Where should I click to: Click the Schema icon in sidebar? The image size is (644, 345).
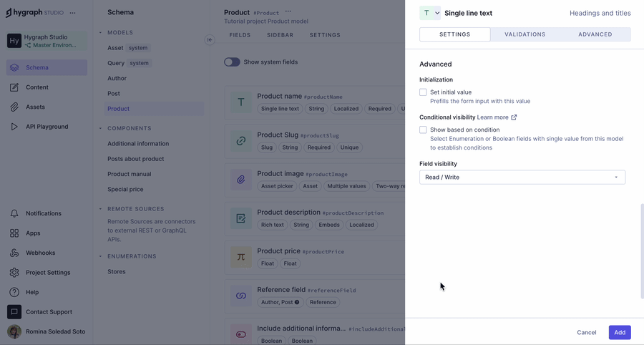14,68
